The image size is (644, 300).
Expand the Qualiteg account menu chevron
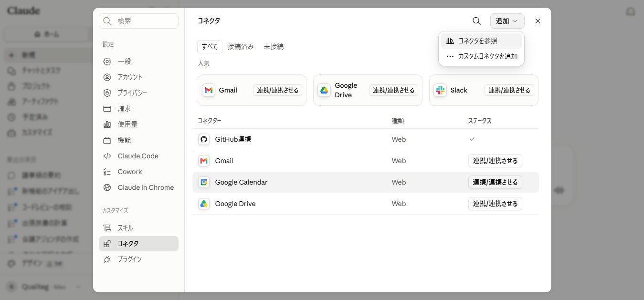coord(79,287)
